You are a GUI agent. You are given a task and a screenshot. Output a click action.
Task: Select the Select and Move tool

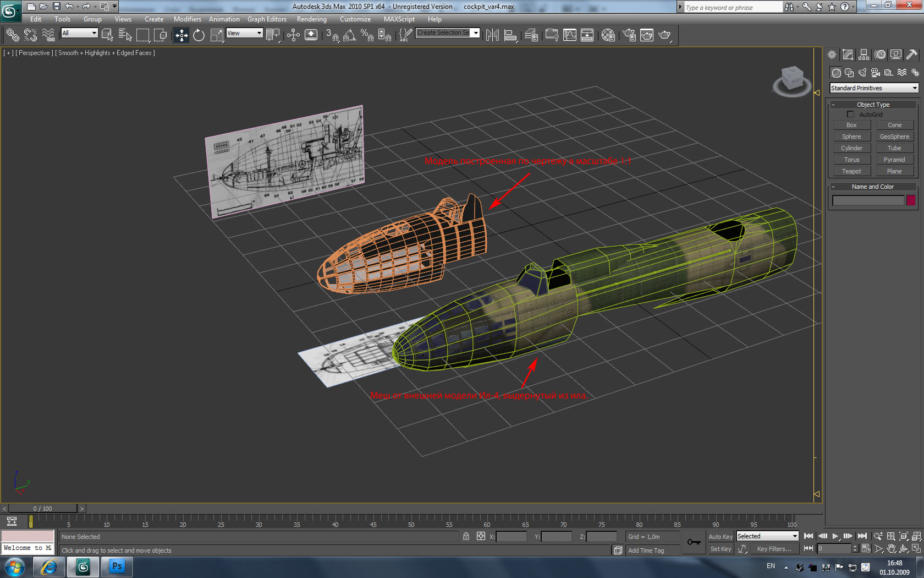[x=182, y=35]
